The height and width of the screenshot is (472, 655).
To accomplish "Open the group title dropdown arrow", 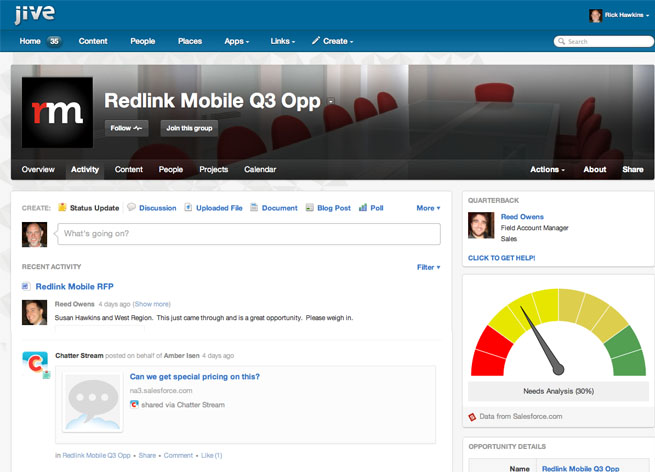I will click(331, 101).
